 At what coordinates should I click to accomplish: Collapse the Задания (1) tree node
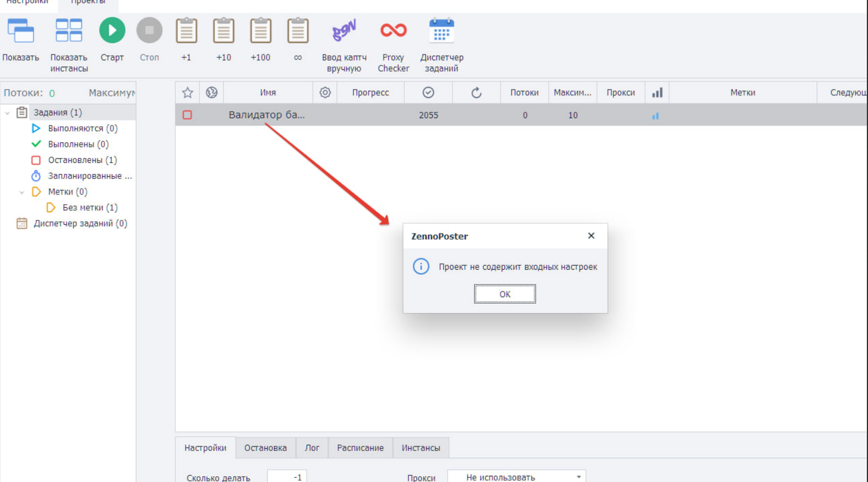(x=7, y=112)
